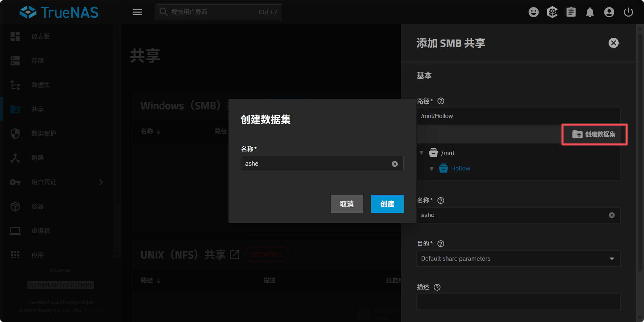Click the dataset name input containing ashe
The width and height of the screenshot is (644, 322).
click(316, 164)
